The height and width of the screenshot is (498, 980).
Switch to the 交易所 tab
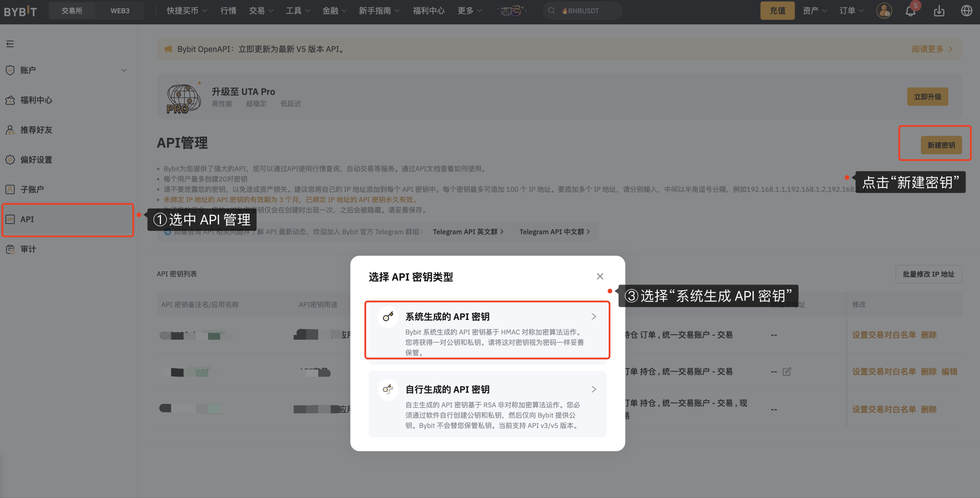(x=72, y=11)
